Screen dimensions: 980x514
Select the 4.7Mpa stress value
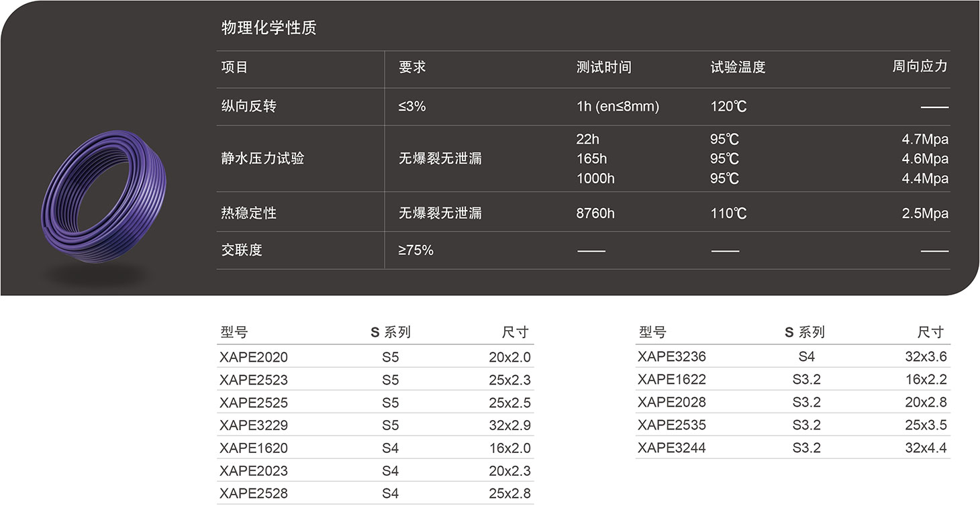(925, 139)
